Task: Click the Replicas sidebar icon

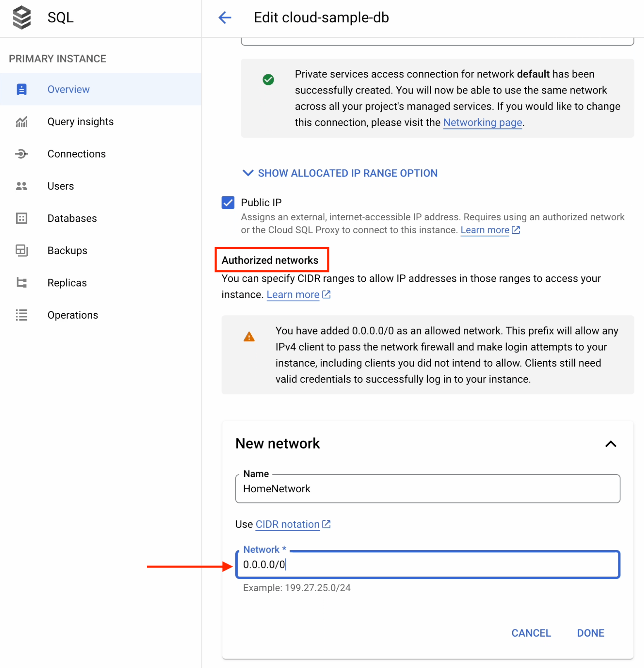Action: (x=21, y=283)
